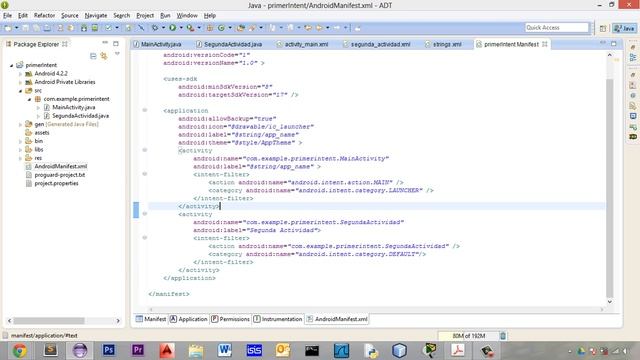Expand the gen folder
Viewport: 640px width, 360px height.
(20, 124)
